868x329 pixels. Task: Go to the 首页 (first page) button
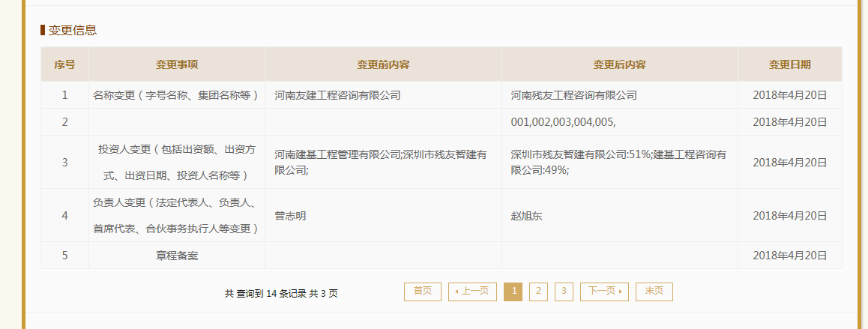[x=423, y=292]
